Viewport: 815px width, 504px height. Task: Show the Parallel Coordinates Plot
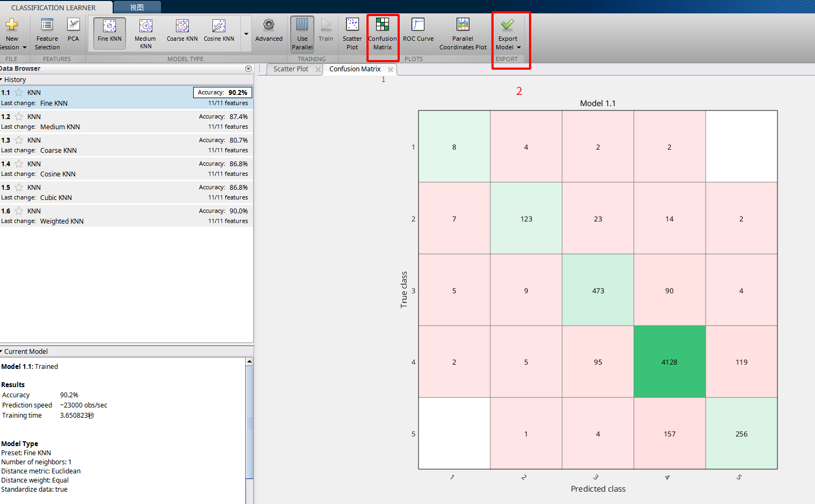point(462,33)
